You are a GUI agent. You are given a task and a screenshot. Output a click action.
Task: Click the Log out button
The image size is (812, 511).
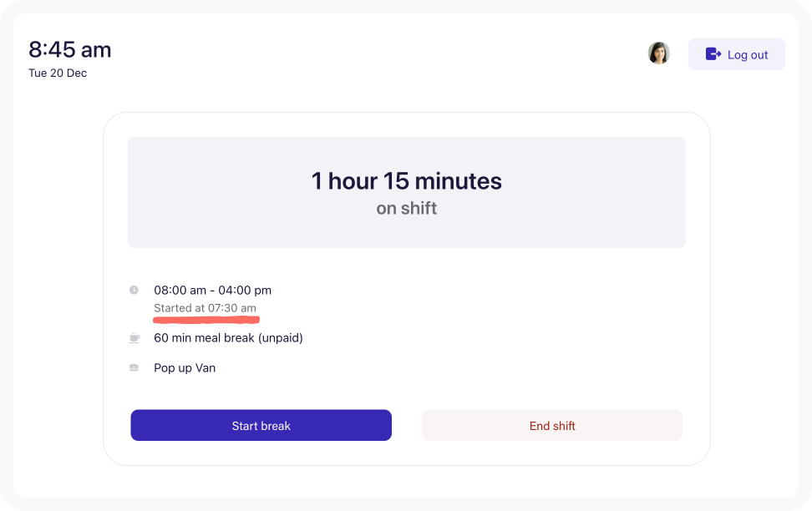(736, 54)
